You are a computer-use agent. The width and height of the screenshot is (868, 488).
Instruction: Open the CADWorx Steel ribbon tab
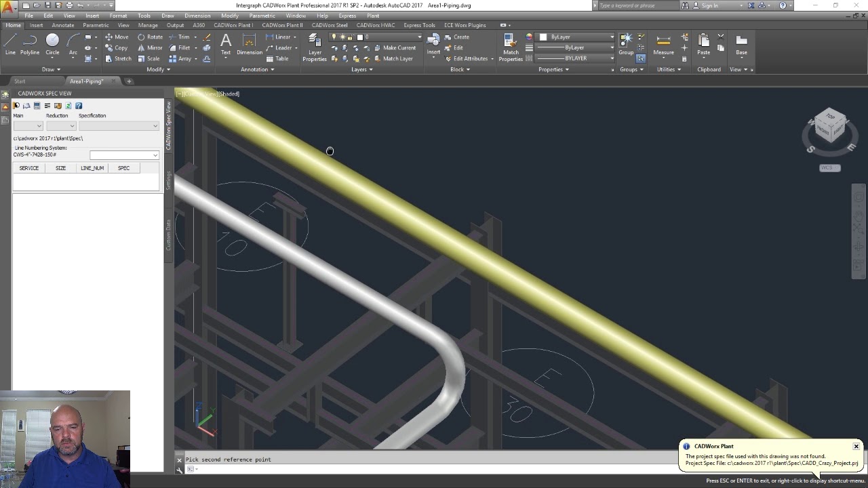click(329, 26)
